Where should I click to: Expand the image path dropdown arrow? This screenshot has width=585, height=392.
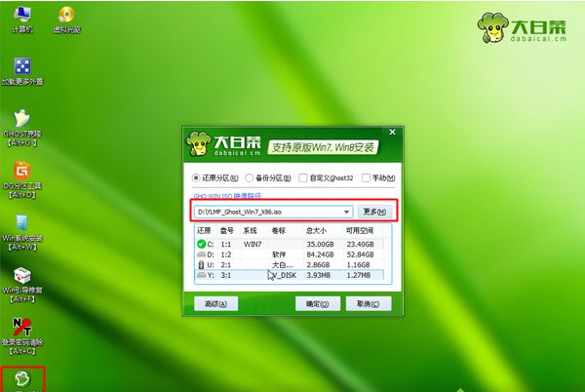346,212
